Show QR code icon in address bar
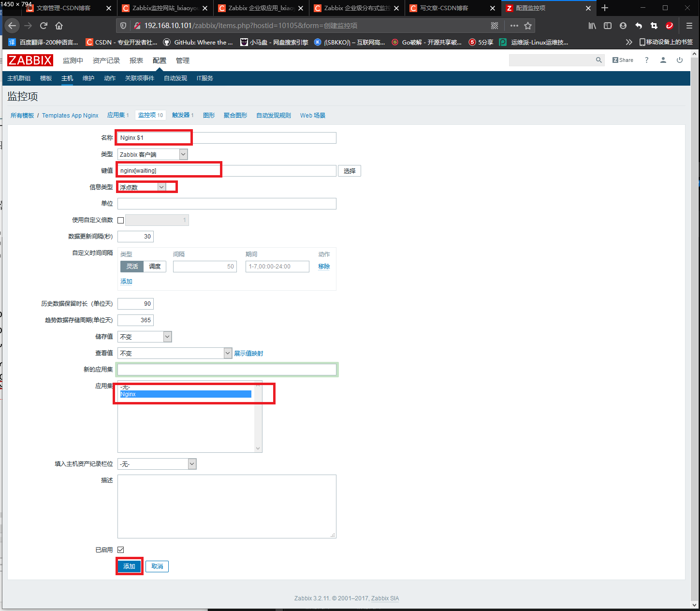Viewport: 700px width, 611px height. (x=495, y=26)
